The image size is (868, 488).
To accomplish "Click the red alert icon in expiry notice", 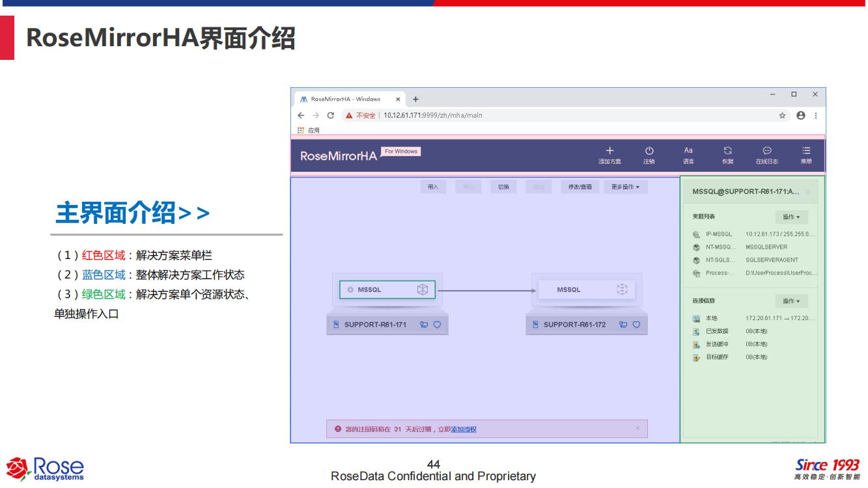I will [x=337, y=429].
